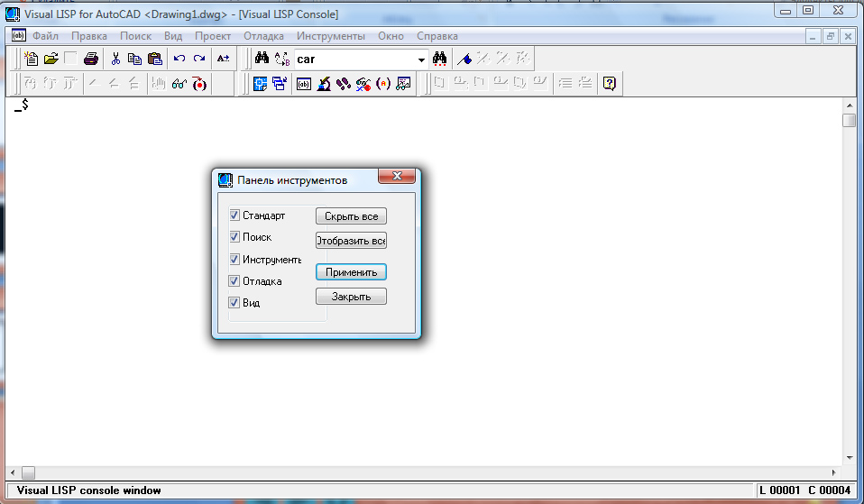
Task: Click the Redo arrow icon
Action: pos(199,59)
